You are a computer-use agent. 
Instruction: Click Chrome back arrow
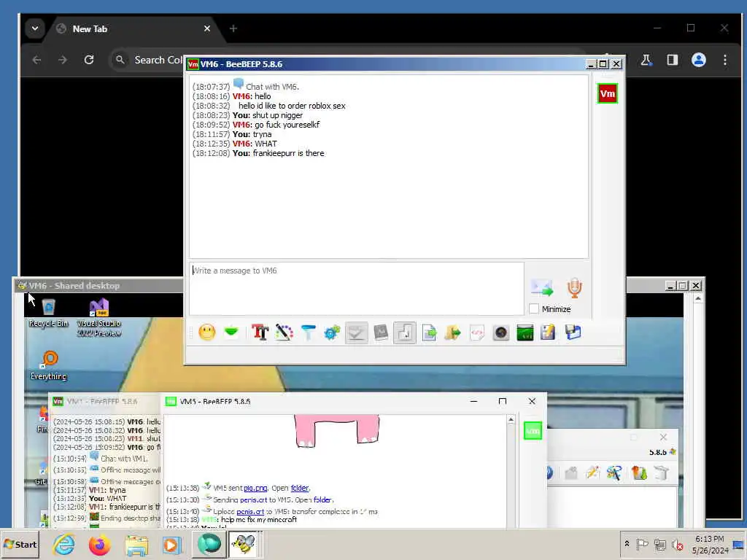click(36, 60)
